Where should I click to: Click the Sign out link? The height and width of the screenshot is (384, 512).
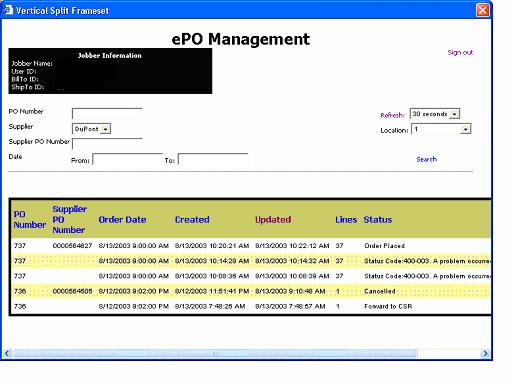pos(460,52)
